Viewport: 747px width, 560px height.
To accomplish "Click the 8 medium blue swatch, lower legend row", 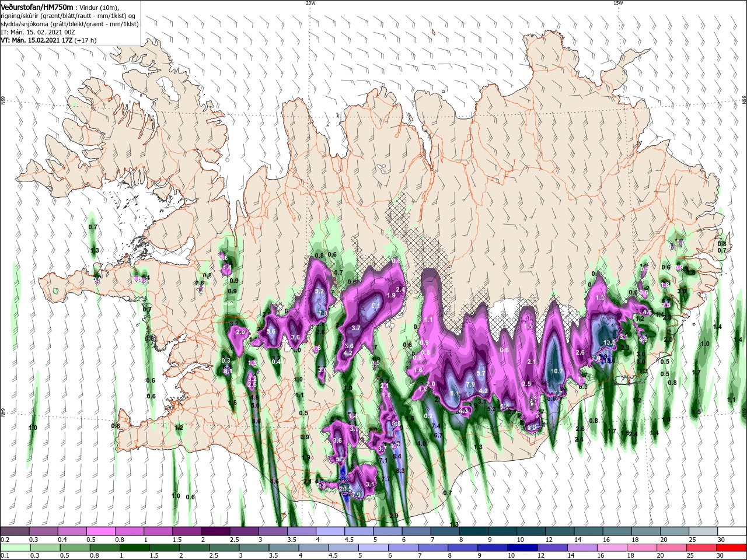I will coord(462,548).
